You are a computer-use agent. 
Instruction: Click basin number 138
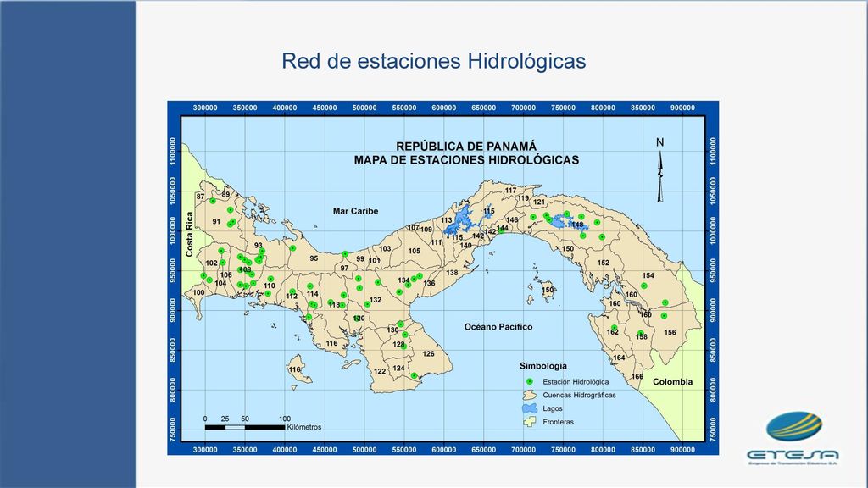coord(453,272)
